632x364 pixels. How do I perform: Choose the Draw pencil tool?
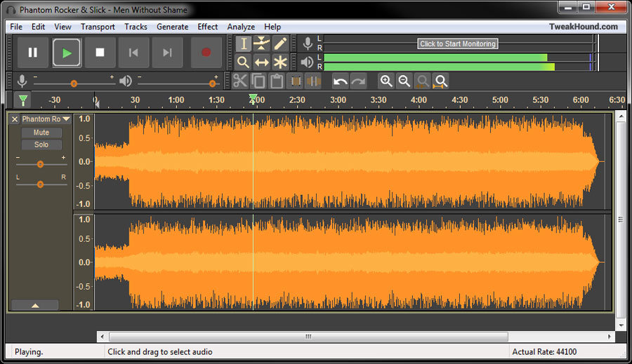pos(280,43)
